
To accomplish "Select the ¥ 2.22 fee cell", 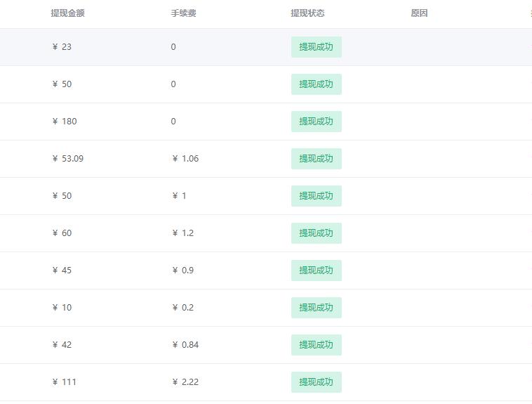I will (185, 382).
